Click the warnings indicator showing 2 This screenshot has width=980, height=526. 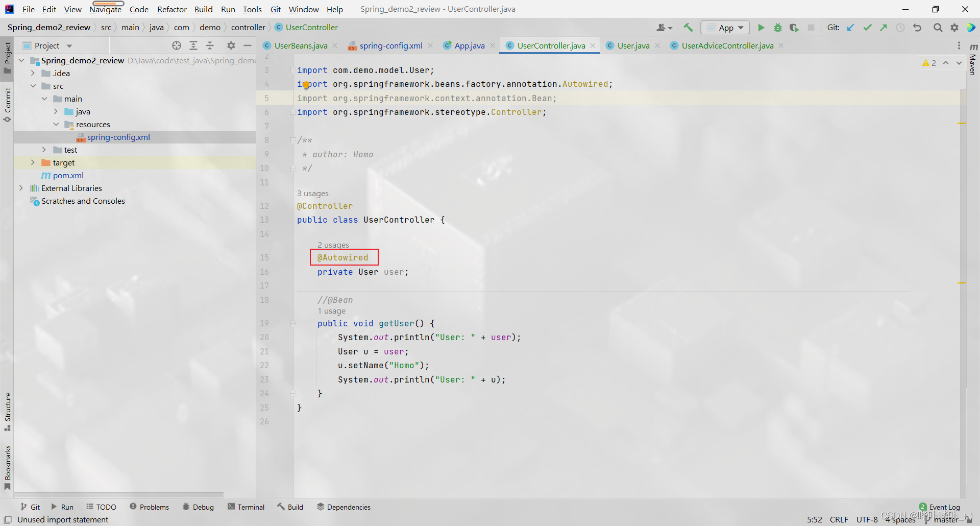[x=929, y=63]
